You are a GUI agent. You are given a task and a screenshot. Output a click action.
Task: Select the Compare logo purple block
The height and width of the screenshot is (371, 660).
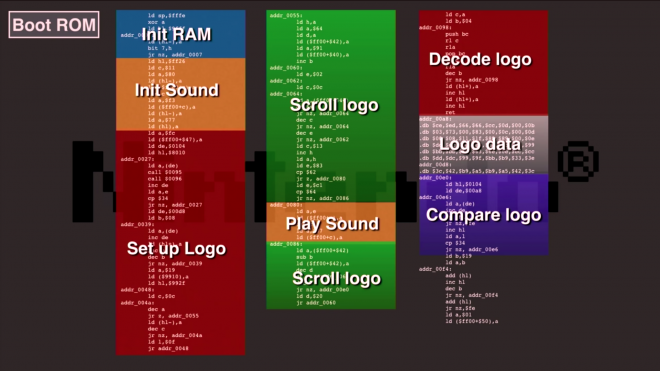484,214
